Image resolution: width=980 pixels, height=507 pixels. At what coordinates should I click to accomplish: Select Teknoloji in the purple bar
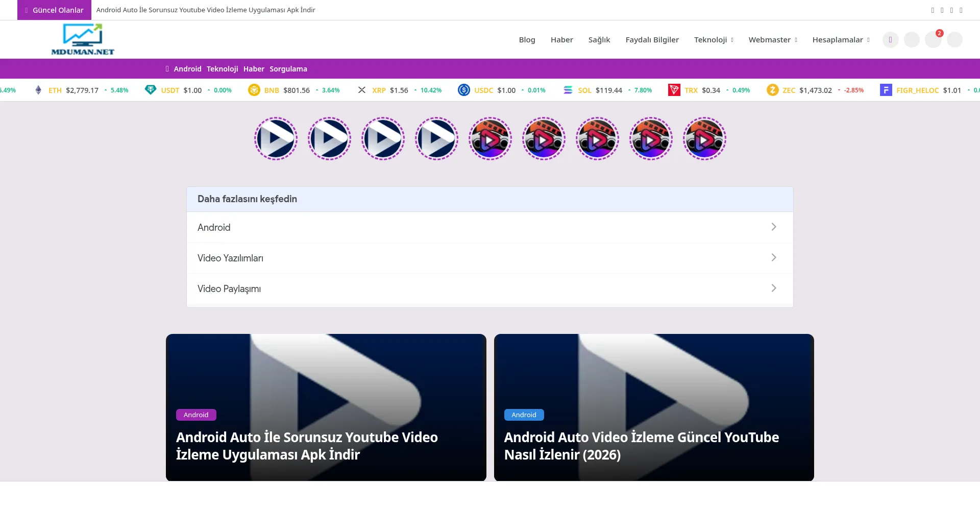point(222,69)
